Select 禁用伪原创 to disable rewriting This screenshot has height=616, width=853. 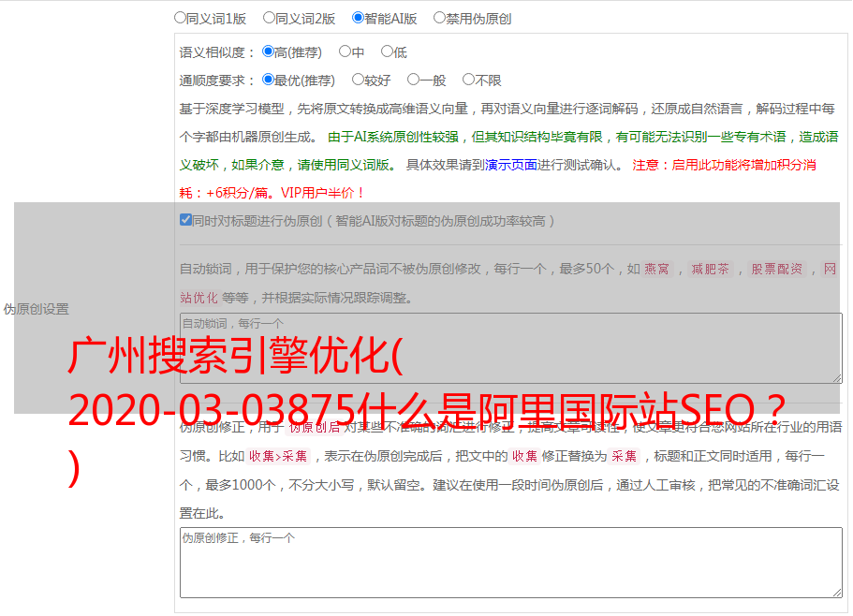tap(439, 18)
